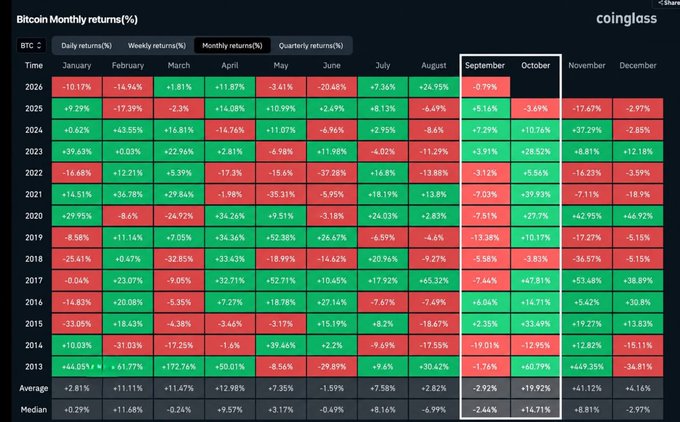This screenshot has width=680, height=422.
Task: Click the coinglass logo
Action: [626, 19]
